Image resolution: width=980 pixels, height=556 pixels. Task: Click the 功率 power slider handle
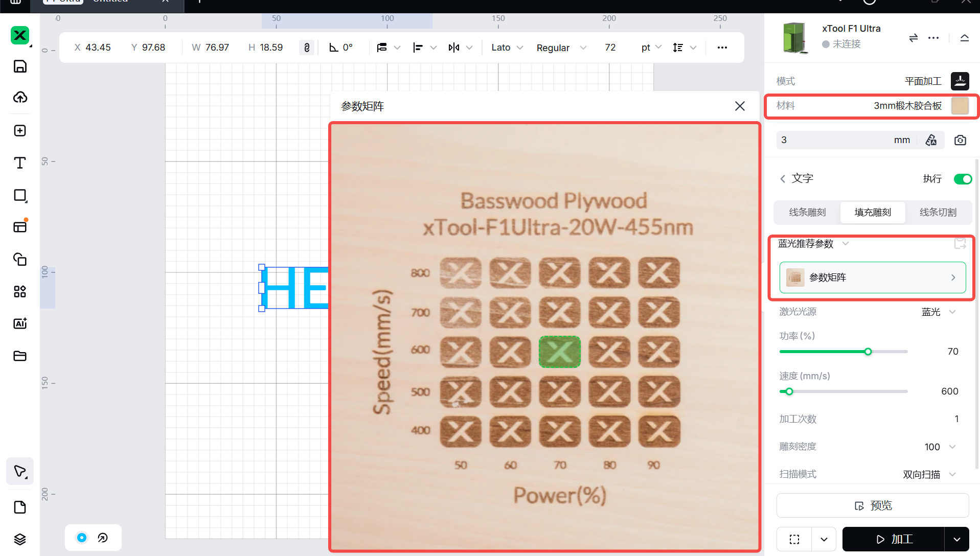pyautogui.click(x=868, y=352)
